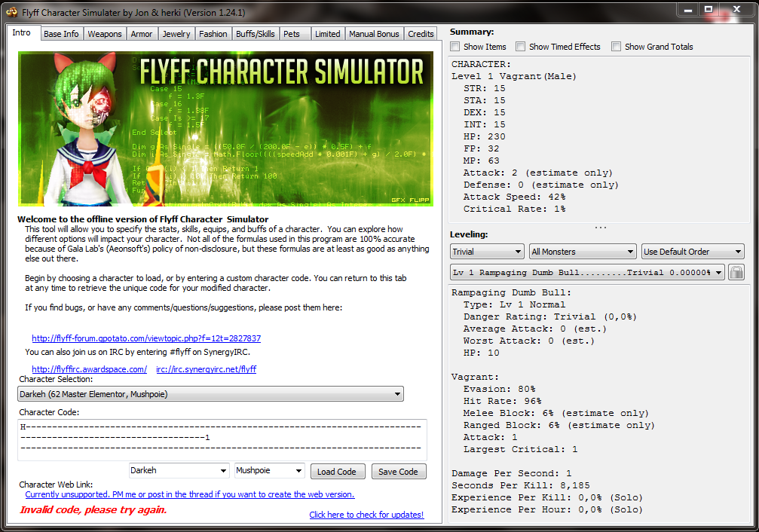
Task: Select the Fashion tab
Action: [213, 34]
